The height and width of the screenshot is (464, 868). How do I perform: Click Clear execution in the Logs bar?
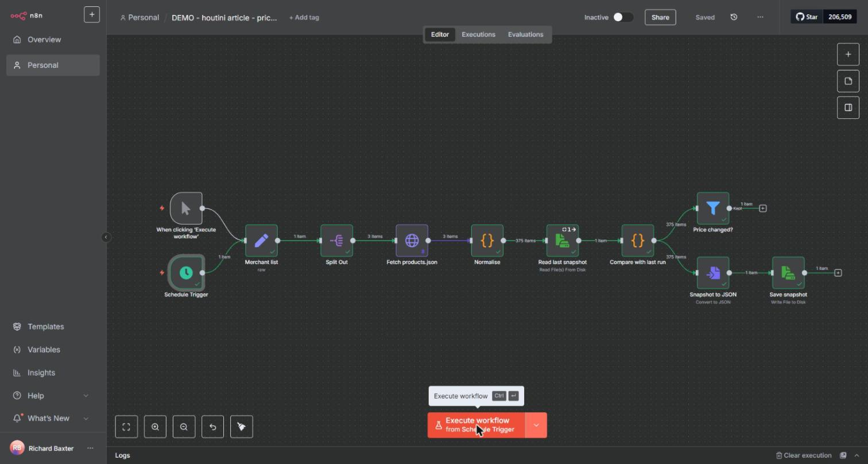click(x=804, y=455)
